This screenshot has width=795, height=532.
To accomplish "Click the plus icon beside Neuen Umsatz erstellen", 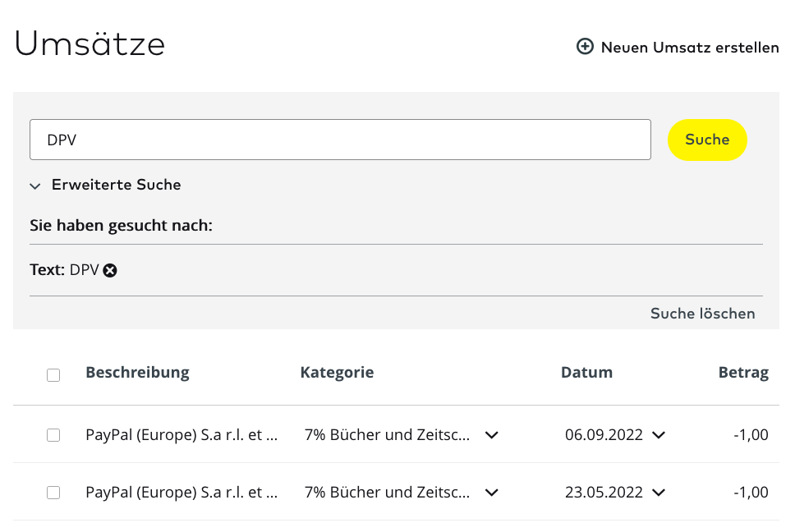I will [585, 47].
